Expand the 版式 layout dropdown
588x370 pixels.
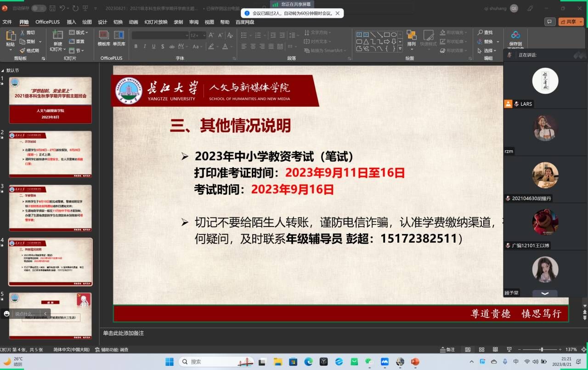tap(79, 33)
